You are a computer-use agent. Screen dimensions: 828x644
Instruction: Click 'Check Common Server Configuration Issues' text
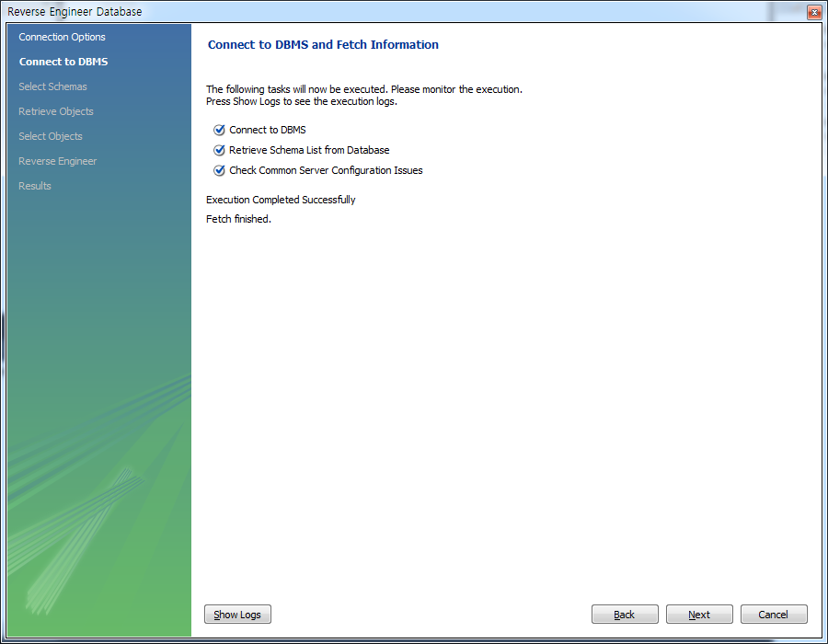(326, 170)
